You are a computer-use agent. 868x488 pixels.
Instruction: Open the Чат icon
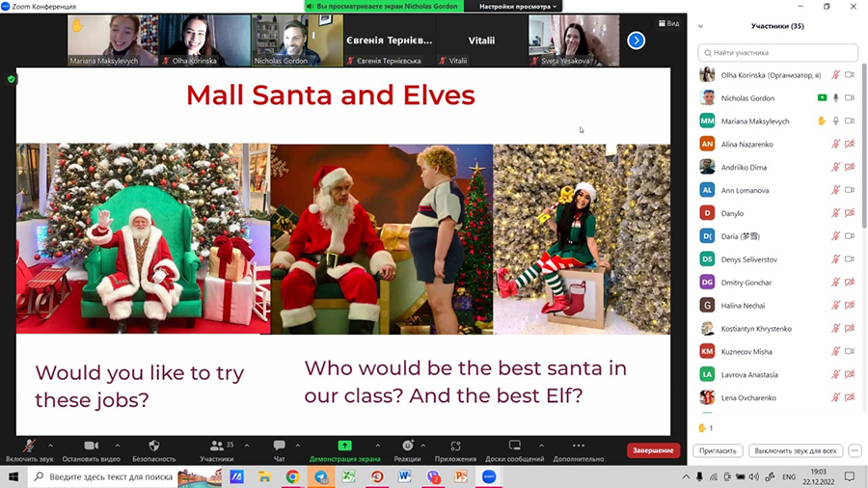pyautogui.click(x=279, y=446)
